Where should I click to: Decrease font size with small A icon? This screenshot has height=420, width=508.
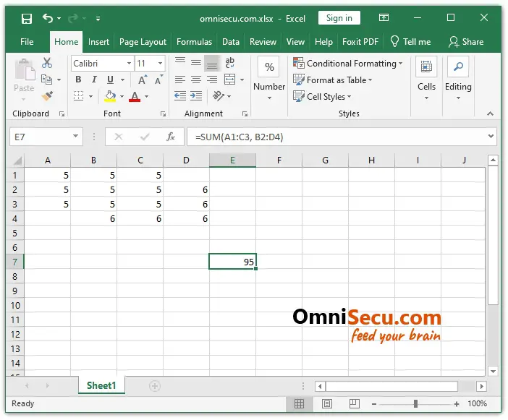pos(158,80)
